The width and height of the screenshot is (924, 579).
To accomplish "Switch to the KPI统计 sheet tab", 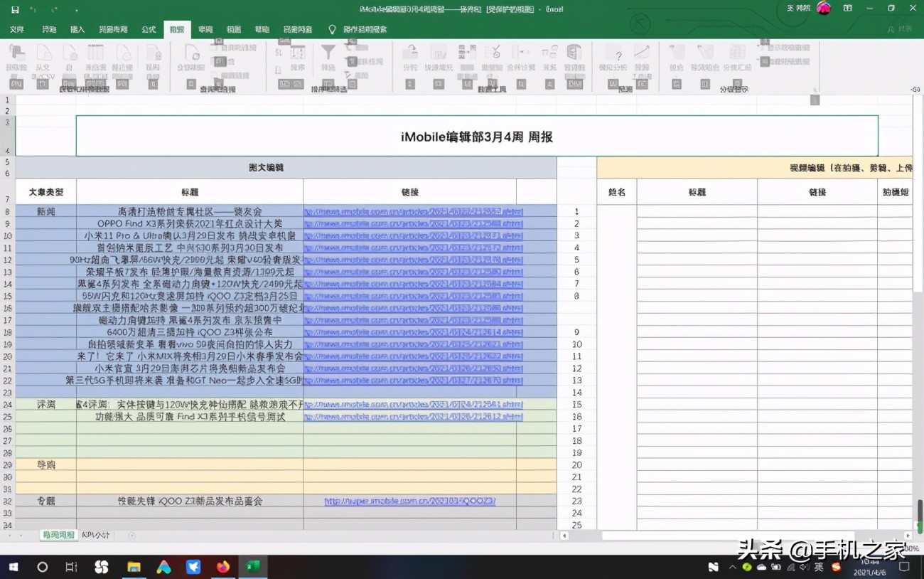I will (x=97, y=534).
